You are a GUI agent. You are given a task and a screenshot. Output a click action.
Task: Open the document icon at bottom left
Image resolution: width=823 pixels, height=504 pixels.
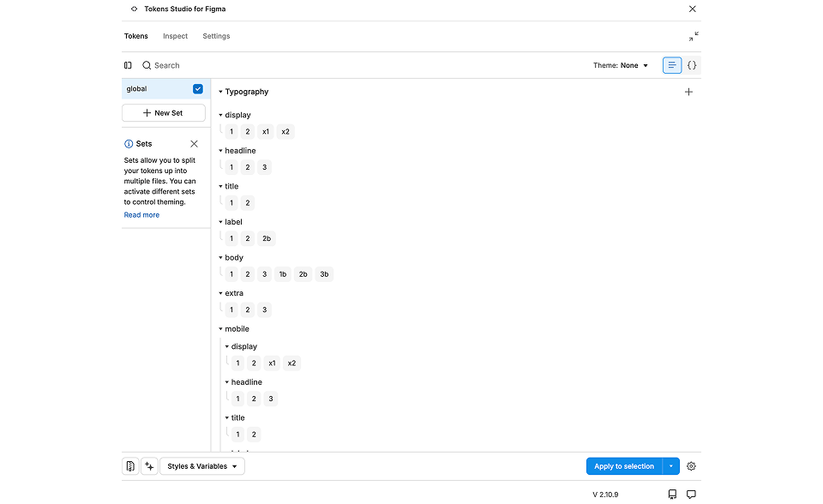130,466
